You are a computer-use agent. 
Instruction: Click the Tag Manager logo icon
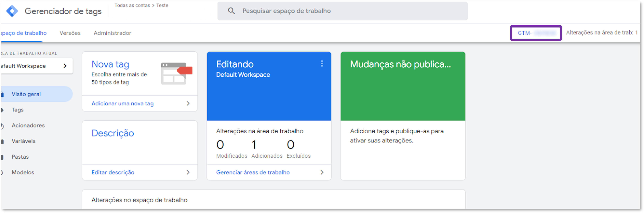(x=12, y=11)
